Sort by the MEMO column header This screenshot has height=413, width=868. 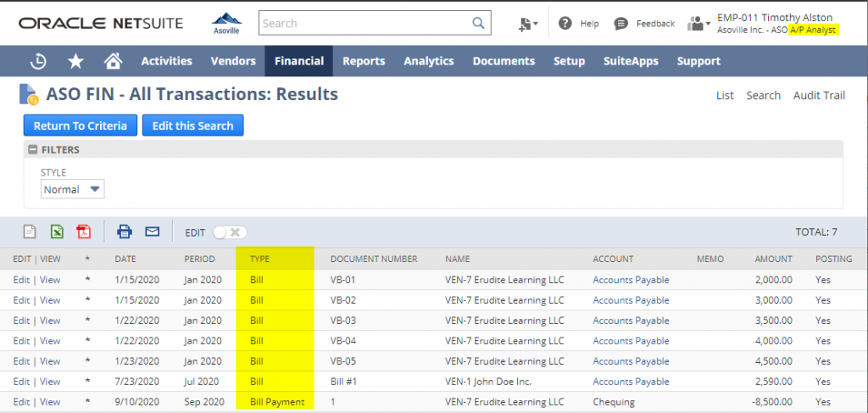(710, 259)
